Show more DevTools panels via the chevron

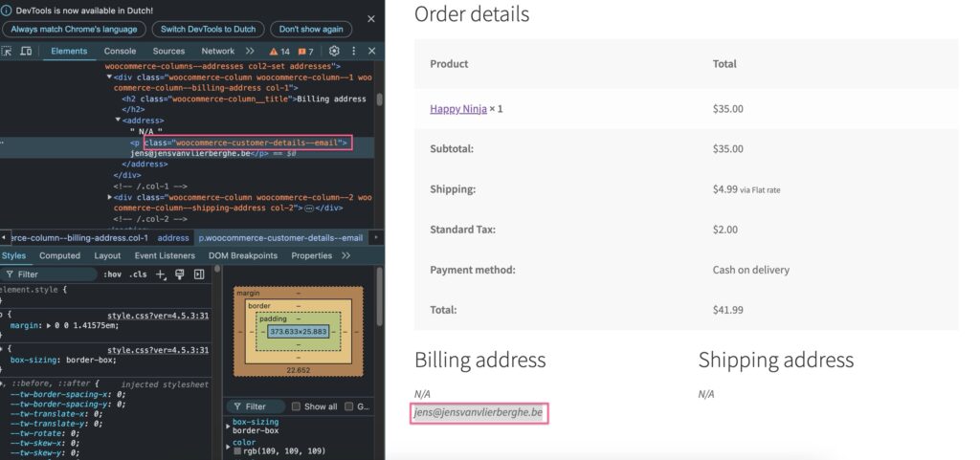pos(250,52)
